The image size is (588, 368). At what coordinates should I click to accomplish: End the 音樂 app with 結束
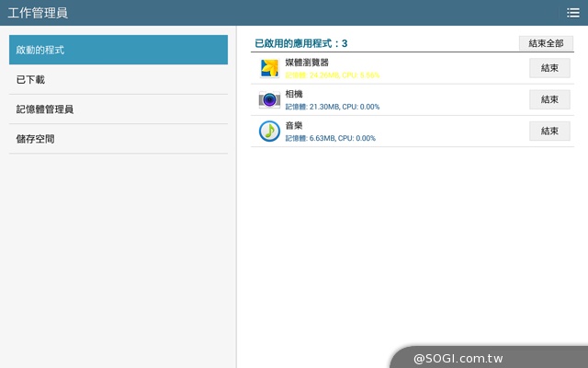549,131
